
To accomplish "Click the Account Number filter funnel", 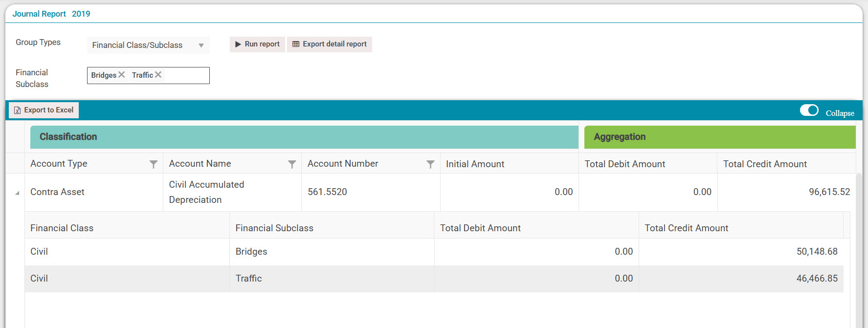I will click(430, 164).
